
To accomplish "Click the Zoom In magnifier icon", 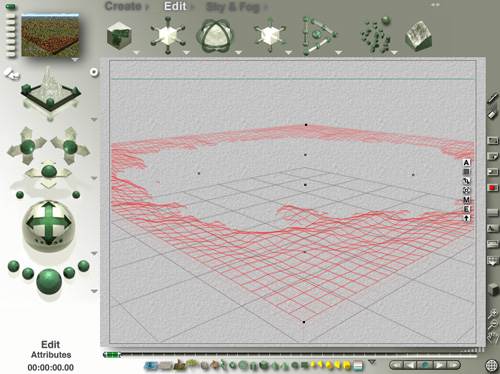I will [493, 313].
